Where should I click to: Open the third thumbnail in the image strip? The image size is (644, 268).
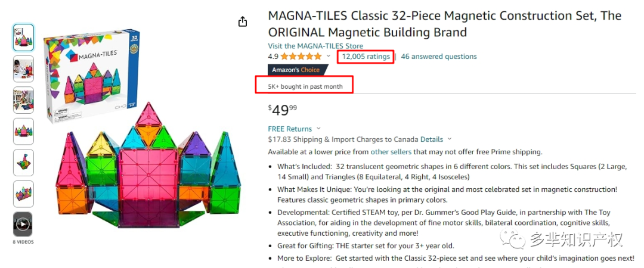pyautogui.click(x=23, y=99)
